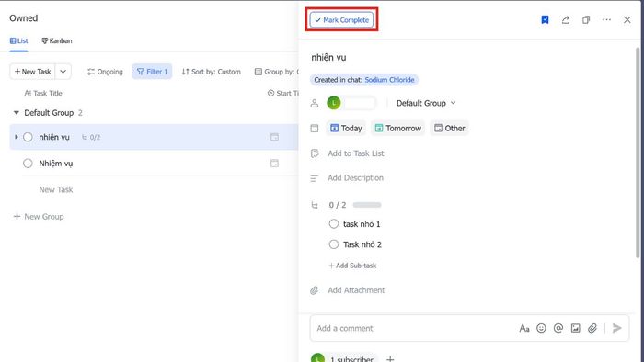This screenshot has height=362, width=644.
Task: Click the inline New Task row
Action: [56, 189]
